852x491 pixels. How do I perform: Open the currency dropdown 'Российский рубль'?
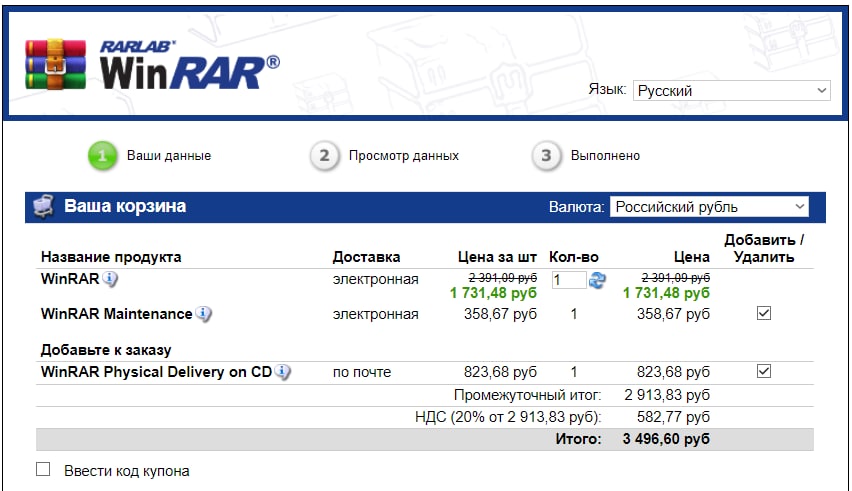[x=709, y=207]
